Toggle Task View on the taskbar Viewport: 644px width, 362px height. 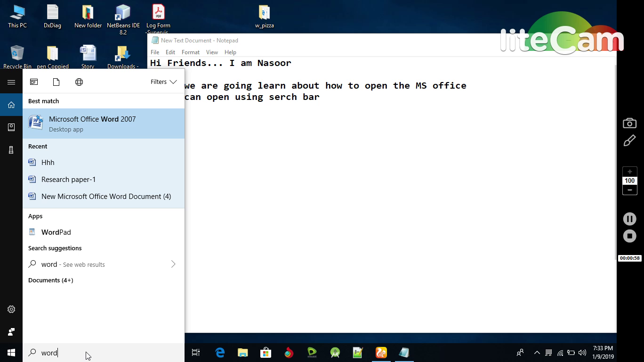coord(196,353)
